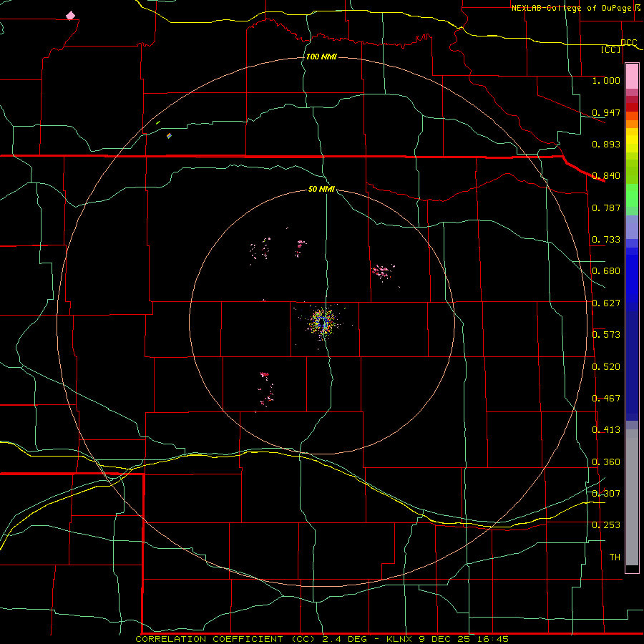
Task: Select the 0.413 scale value
Action: 606,430
